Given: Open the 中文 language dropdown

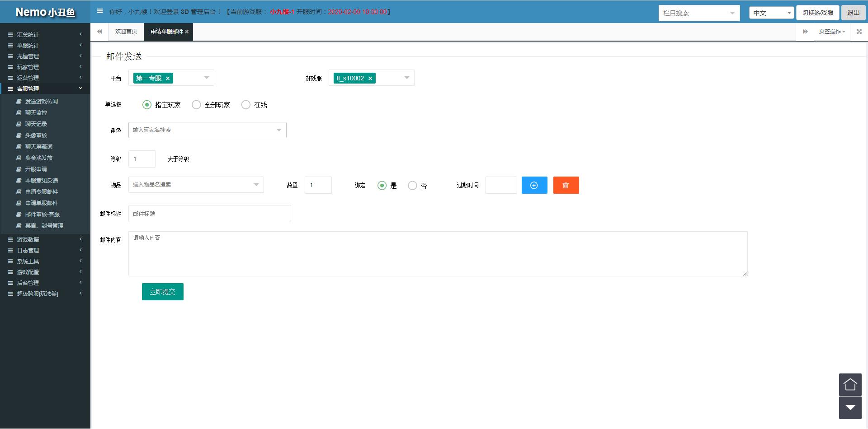Looking at the screenshot, I should 771,13.
